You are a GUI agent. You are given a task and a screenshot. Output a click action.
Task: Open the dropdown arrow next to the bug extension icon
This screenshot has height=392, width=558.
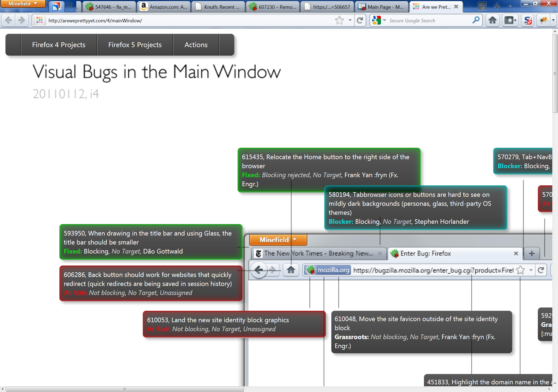click(x=553, y=20)
